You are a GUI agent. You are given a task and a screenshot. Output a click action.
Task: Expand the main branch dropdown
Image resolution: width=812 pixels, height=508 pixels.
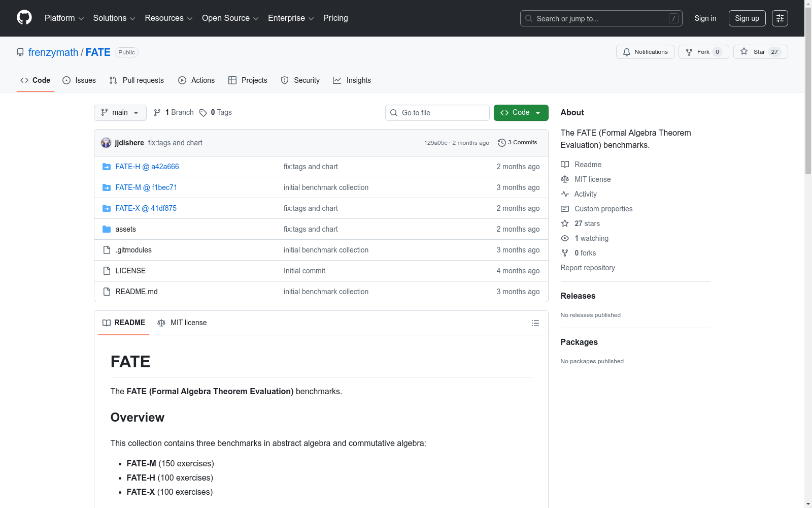pos(120,113)
